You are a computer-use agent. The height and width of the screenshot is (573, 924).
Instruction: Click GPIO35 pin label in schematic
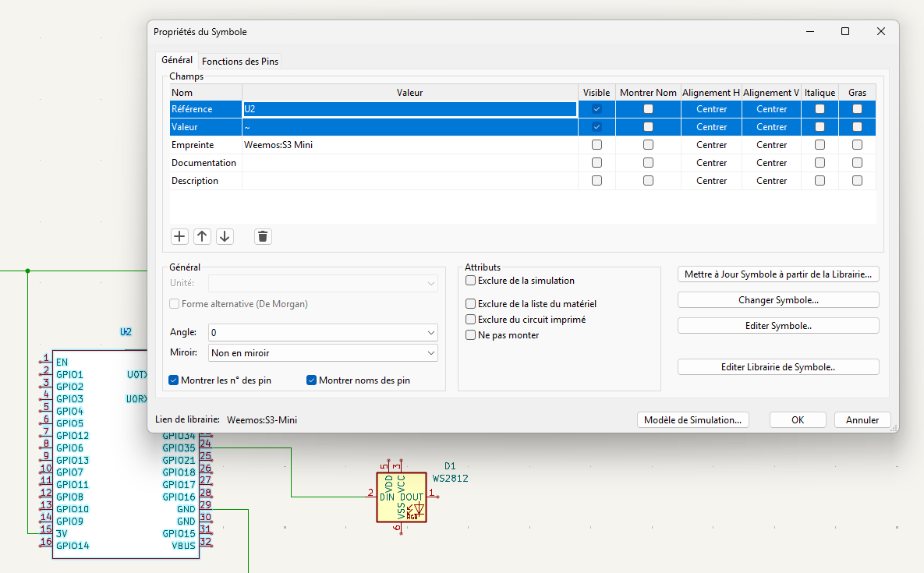click(x=179, y=448)
